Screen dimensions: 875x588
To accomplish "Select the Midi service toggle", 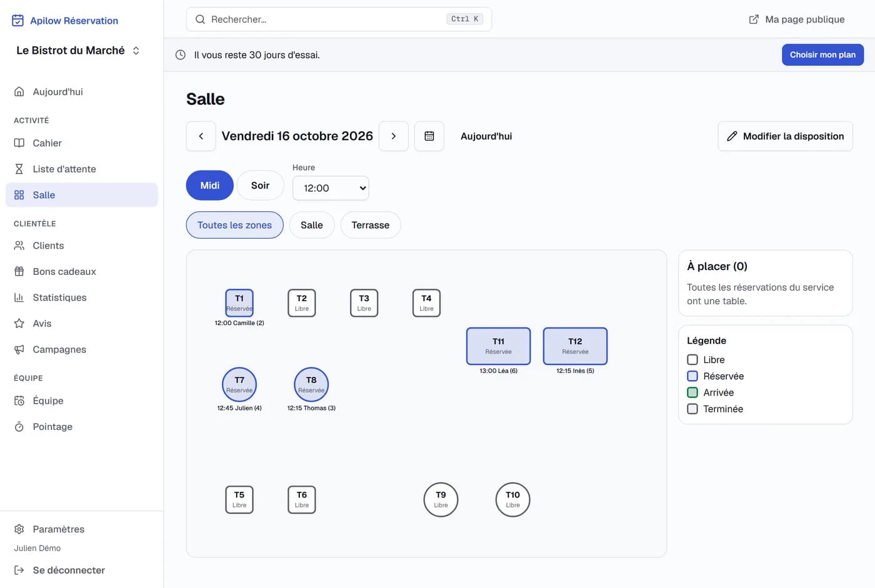I will coord(210,186).
